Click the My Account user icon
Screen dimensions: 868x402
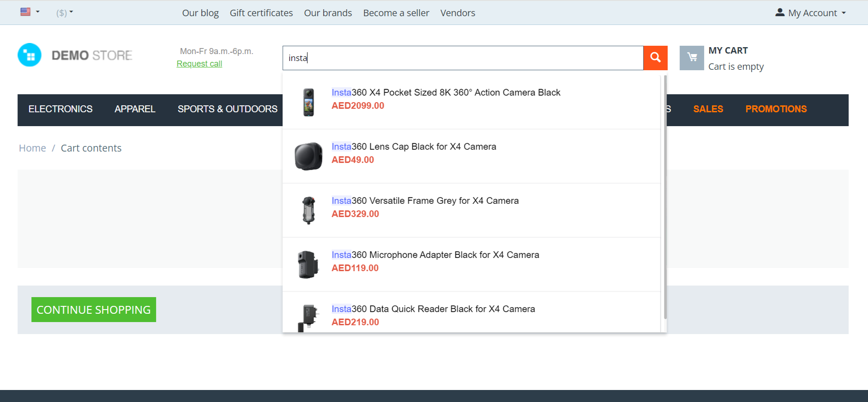click(780, 12)
